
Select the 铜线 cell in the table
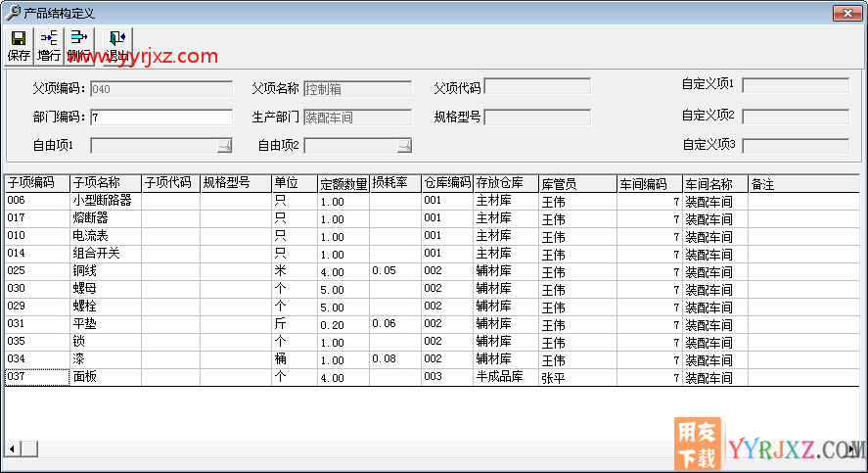pyautogui.click(x=105, y=271)
